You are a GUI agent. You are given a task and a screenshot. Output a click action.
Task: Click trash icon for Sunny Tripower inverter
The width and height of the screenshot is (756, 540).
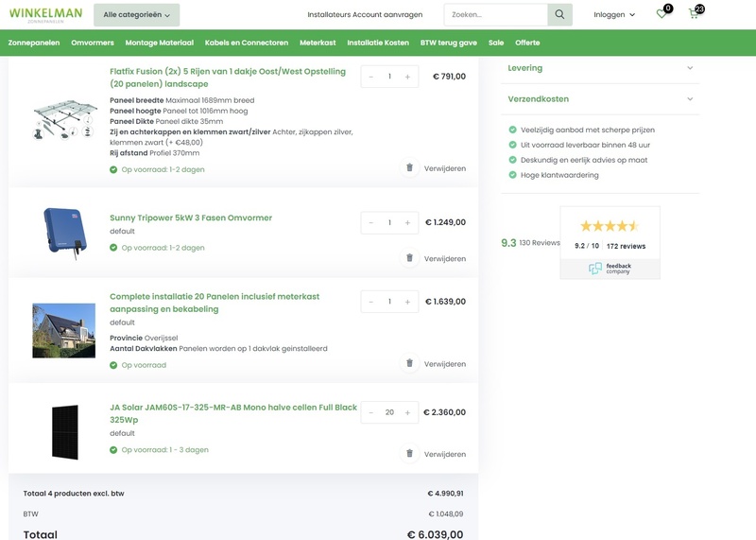coord(409,258)
